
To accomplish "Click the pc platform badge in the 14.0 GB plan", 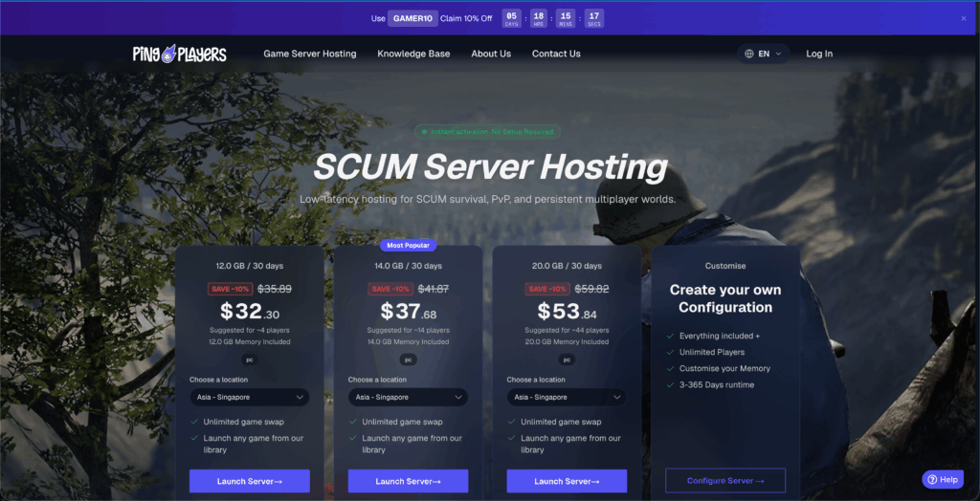I will tap(408, 359).
